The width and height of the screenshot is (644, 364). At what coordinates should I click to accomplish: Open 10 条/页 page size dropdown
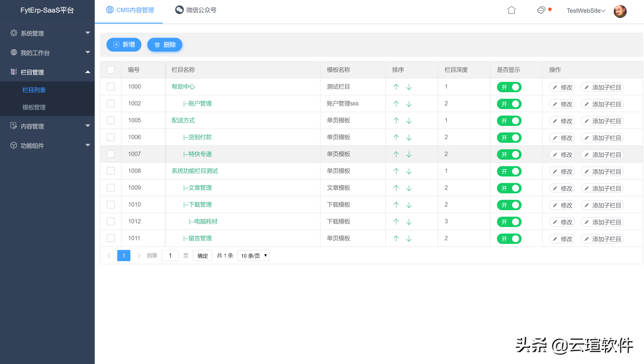(253, 256)
